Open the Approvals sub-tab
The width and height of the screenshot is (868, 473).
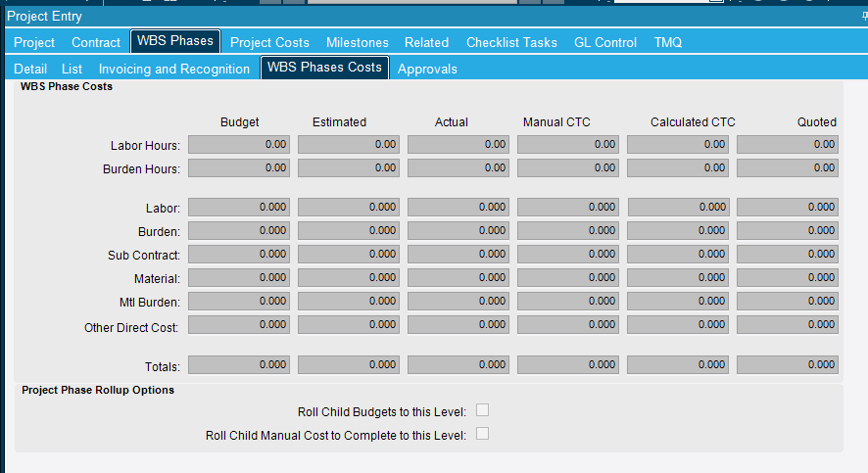pyautogui.click(x=427, y=70)
